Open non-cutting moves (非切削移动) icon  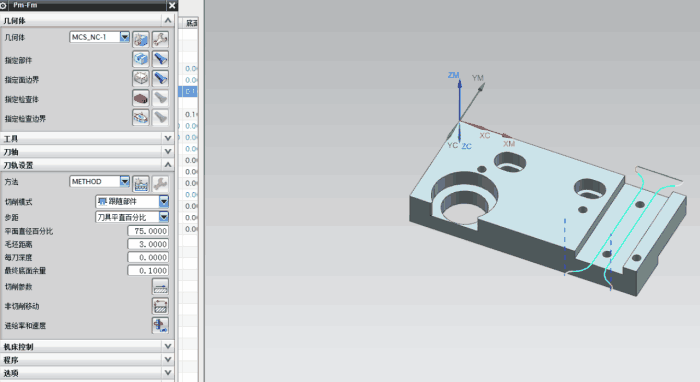(x=160, y=307)
